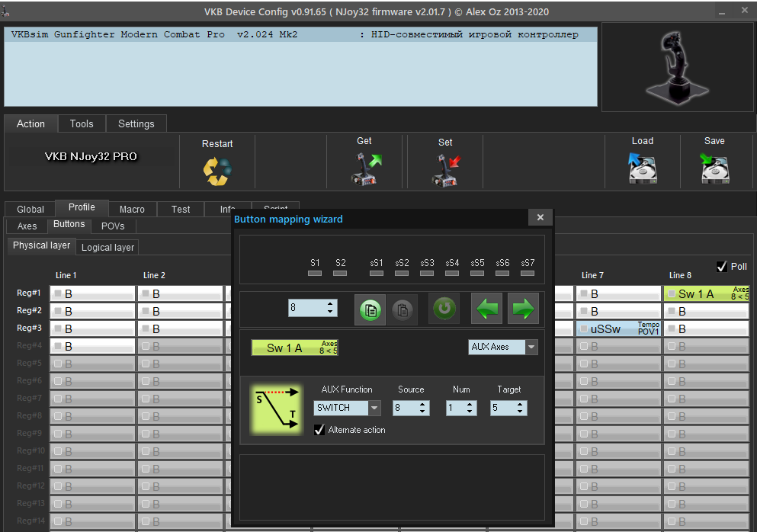Click the Load from disk icon
This screenshot has width=757, height=532.
click(x=642, y=168)
